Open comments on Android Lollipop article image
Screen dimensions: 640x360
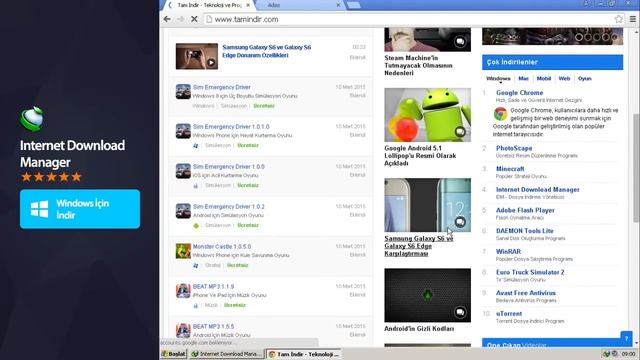[x=460, y=131]
